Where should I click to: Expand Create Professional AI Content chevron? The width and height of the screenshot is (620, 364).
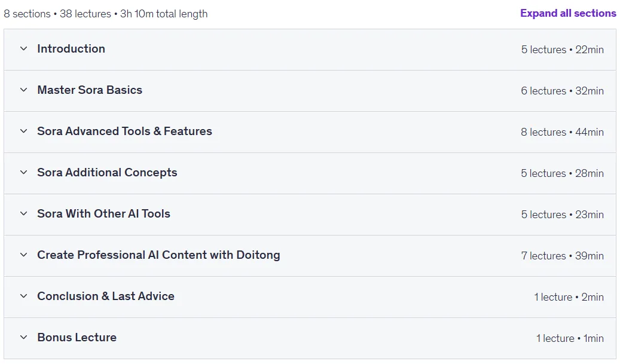pos(24,255)
